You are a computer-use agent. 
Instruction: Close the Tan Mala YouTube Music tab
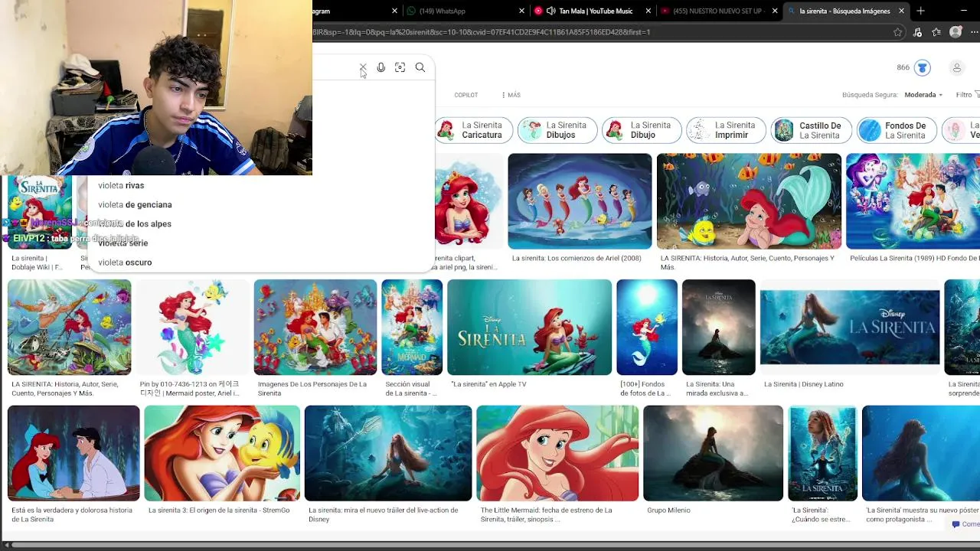click(649, 11)
